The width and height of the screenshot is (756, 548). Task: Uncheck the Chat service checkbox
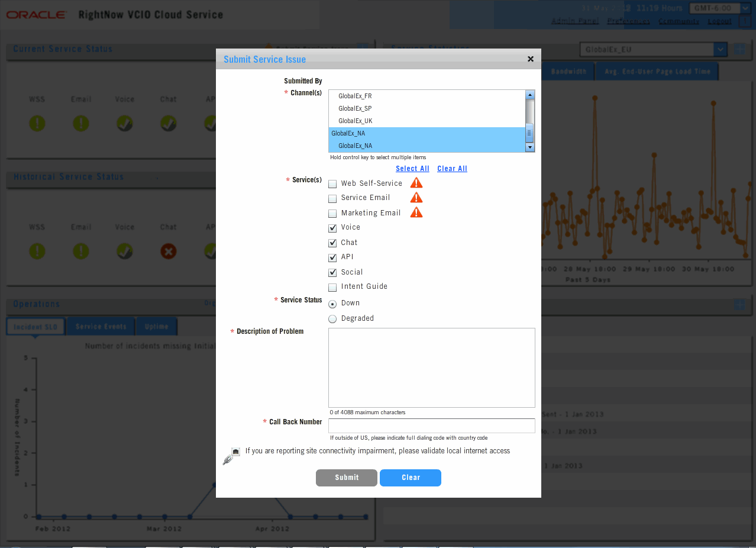[332, 243]
